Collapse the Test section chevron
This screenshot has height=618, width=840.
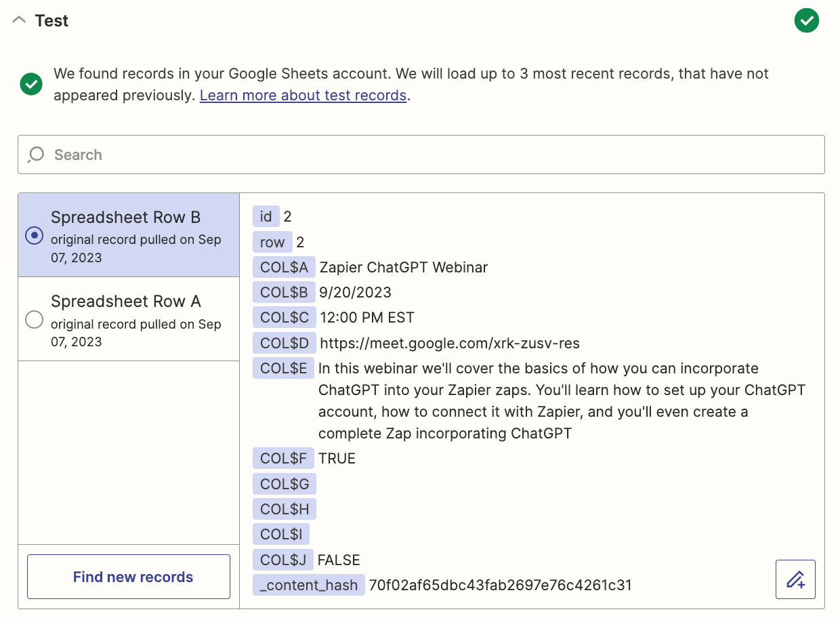coord(19,20)
